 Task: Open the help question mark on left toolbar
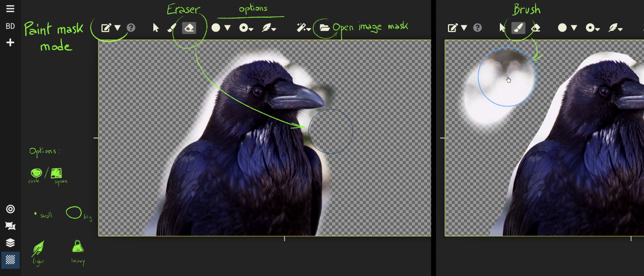click(x=131, y=28)
